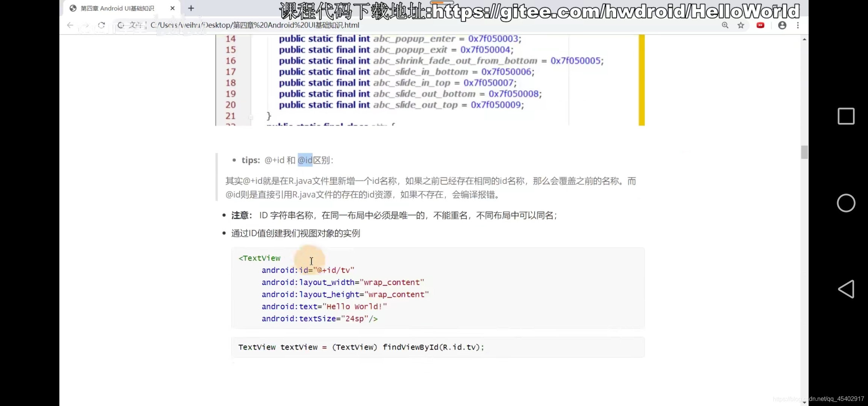This screenshot has height=406, width=868.
Task: Tap the Android recent apps square button
Action: coord(846,116)
